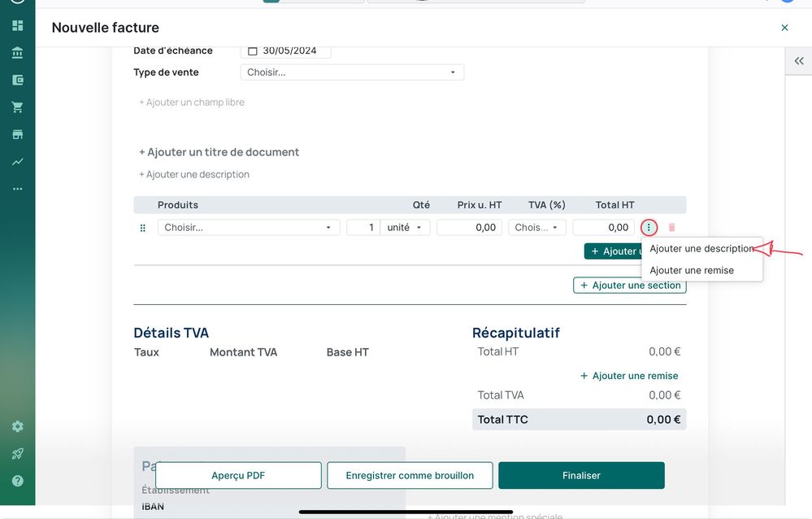The height and width of the screenshot is (519, 812).
Task: Open the Produits Choisir dropdown
Action: 249,228
